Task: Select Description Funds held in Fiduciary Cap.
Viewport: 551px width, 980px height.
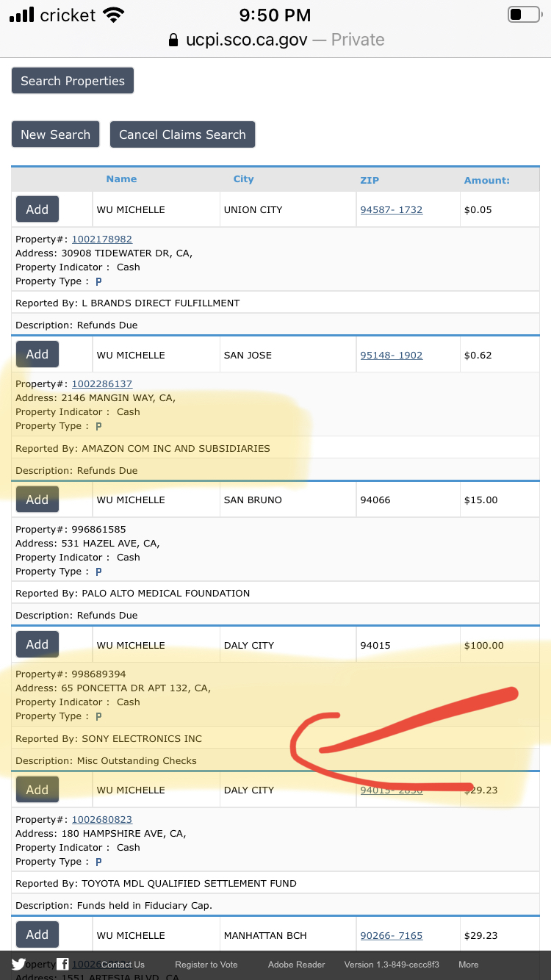Action: click(x=114, y=905)
